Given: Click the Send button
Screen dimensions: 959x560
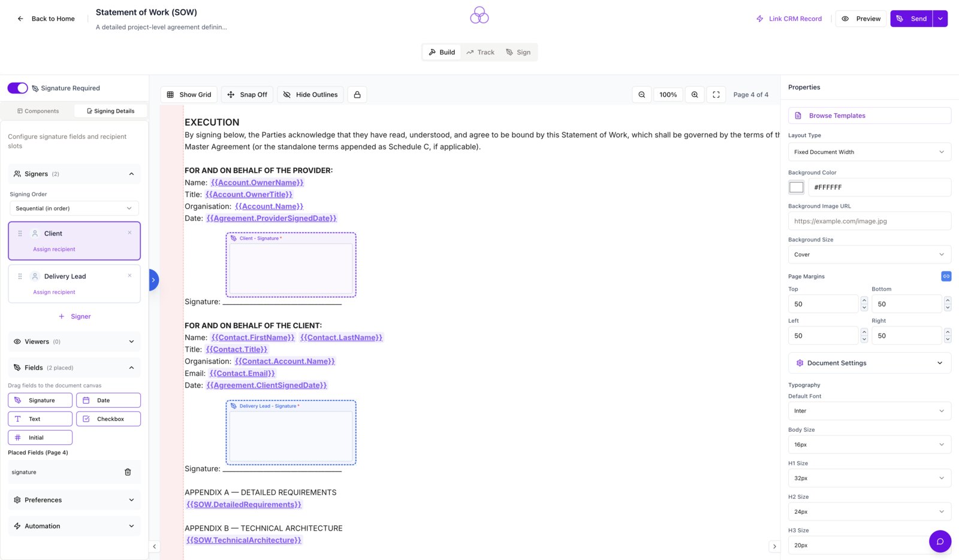Looking at the screenshot, I should coord(911,19).
